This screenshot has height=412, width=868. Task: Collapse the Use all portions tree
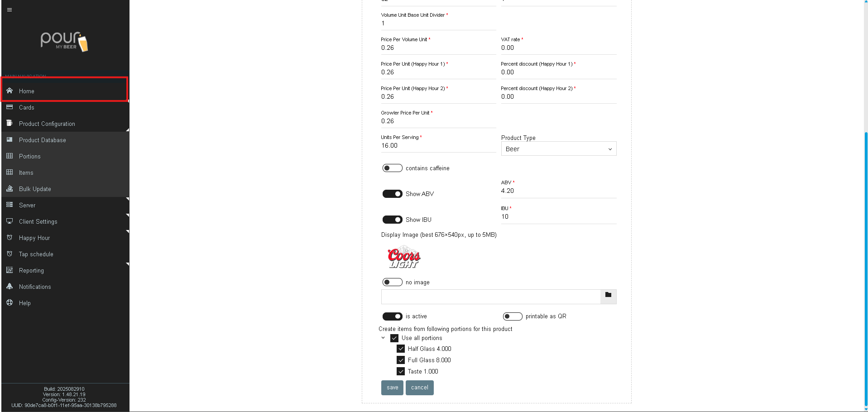(383, 338)
